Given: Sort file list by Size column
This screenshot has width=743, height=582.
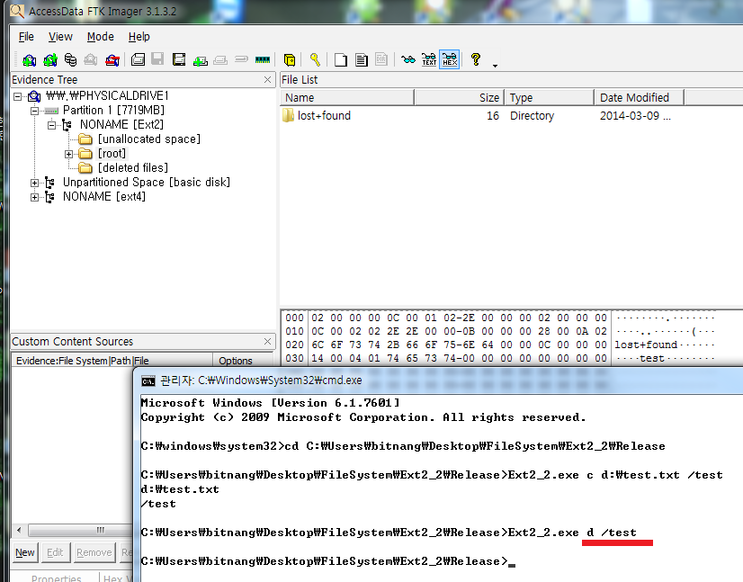Looking at the screenshot, I should click(x=459, y=98).
